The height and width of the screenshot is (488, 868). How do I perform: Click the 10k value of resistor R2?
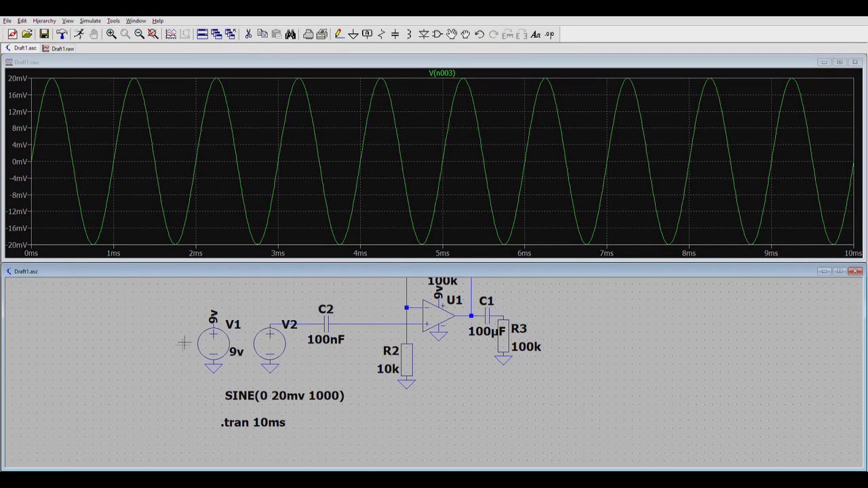tap(388, 369)
